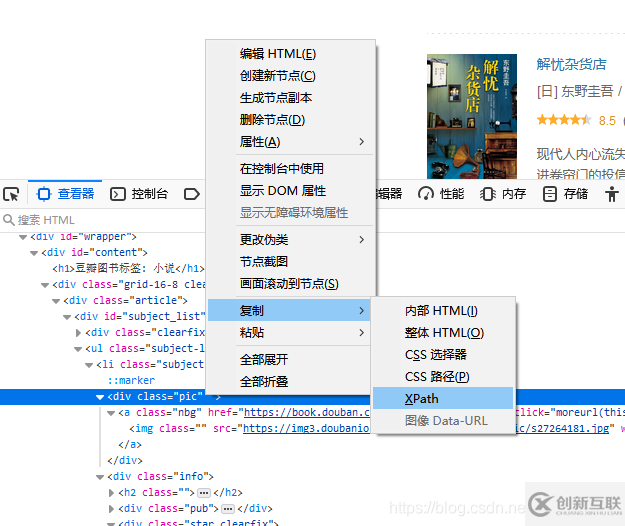Switch to the 查看器 inspector tab

coord(65,194)
